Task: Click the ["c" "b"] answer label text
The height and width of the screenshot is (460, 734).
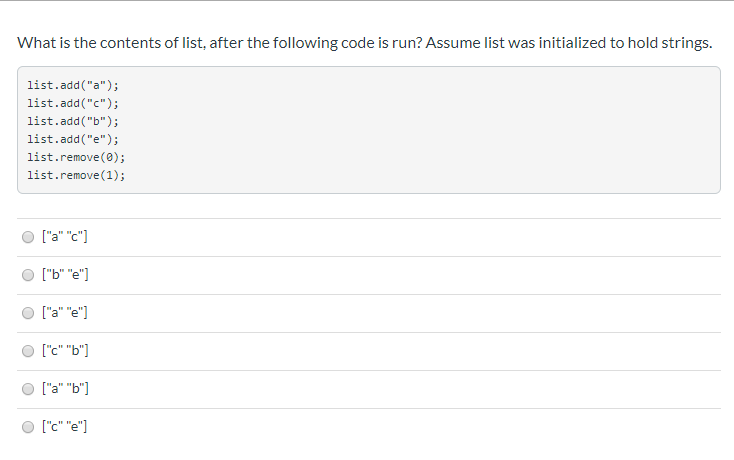Action: tap(65, 350)
